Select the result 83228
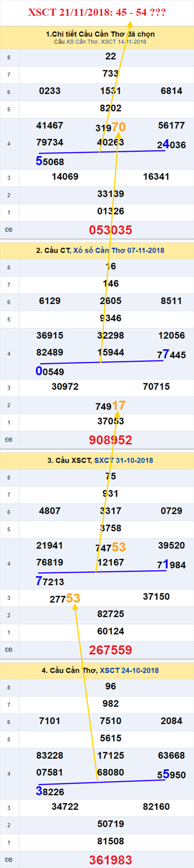Screen dimensions: 194x868 click(x=50, y=756)
